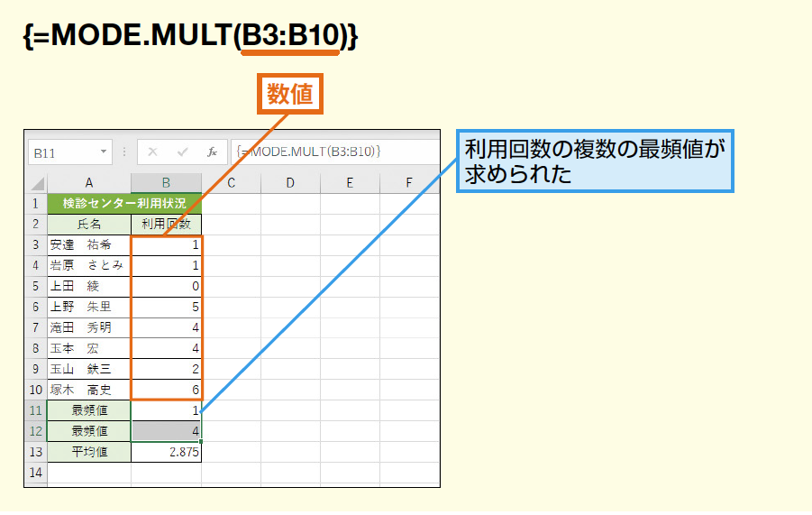Open Insert Function with the fx icon

(x=212, y=152)
